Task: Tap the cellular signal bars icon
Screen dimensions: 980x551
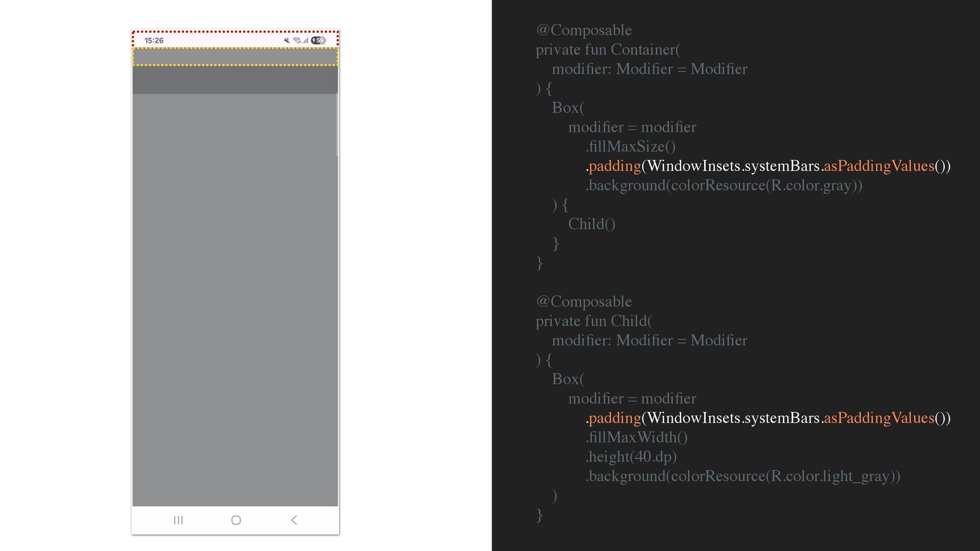Action: [x=305, y=40]
